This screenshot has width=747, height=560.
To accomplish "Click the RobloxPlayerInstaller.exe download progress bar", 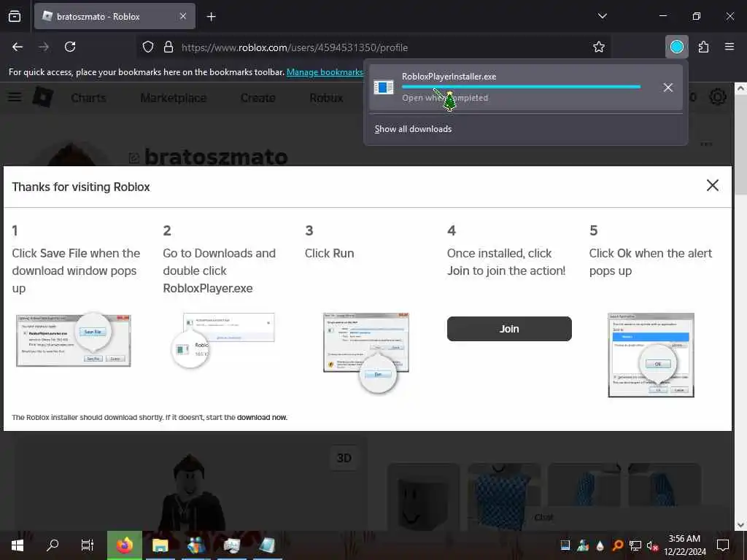I will [521, 87].
